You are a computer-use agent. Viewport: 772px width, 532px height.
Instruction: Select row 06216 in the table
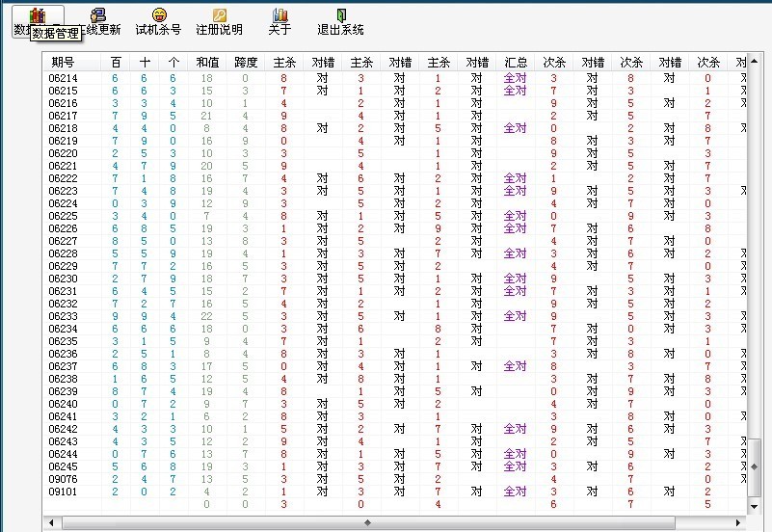pyautogui.click(x=395, y=103)
